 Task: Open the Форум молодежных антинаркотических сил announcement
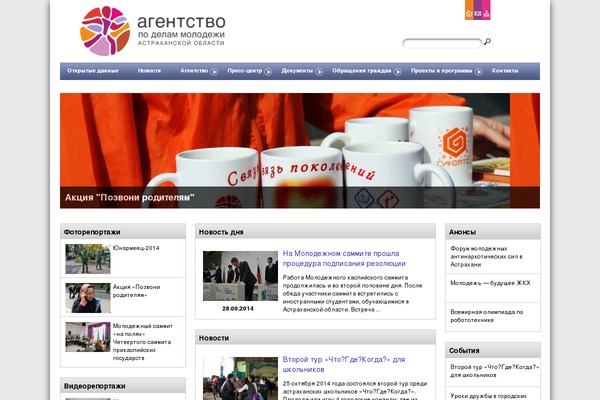click(x=486, y=256)
